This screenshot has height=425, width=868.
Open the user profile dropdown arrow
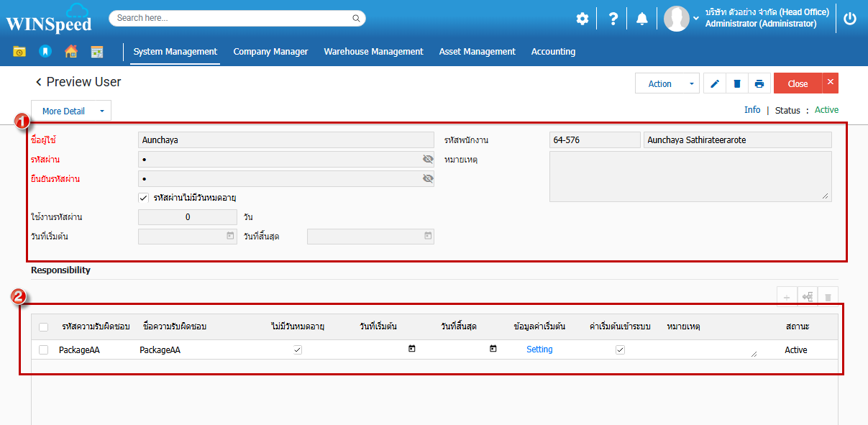695,19
